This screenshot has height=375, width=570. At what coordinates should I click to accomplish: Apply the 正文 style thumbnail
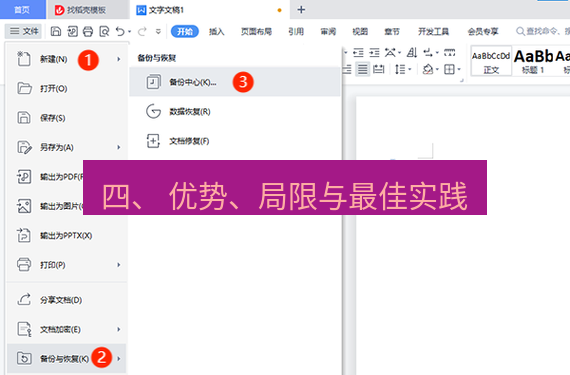pos(491,61)
